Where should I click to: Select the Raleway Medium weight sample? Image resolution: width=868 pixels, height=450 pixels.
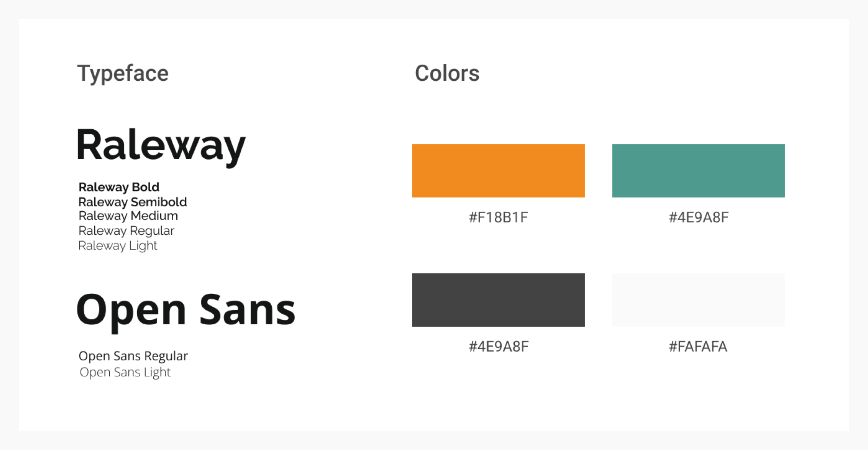[x=128, y=216]
